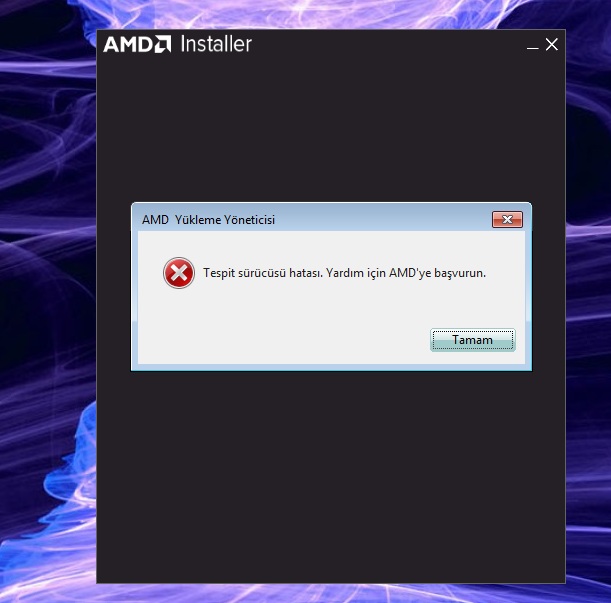Click the Yardım için AMD'ye başvurun sentence
This screenshot has height=603, width=611.
coord(406,273)
